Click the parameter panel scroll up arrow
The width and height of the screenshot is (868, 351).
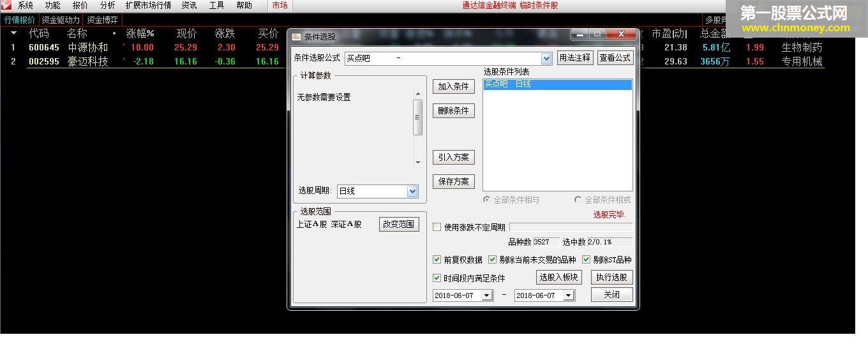418,94
